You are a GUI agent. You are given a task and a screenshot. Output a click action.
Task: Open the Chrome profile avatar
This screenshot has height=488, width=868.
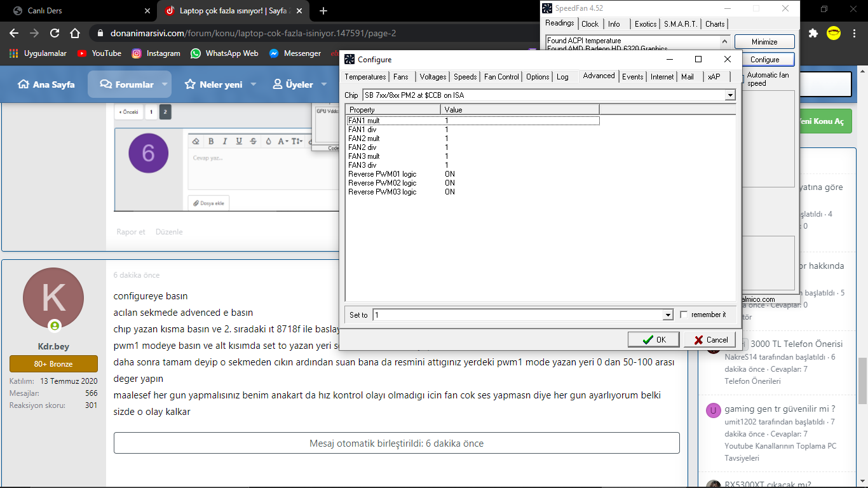point(834,33)
